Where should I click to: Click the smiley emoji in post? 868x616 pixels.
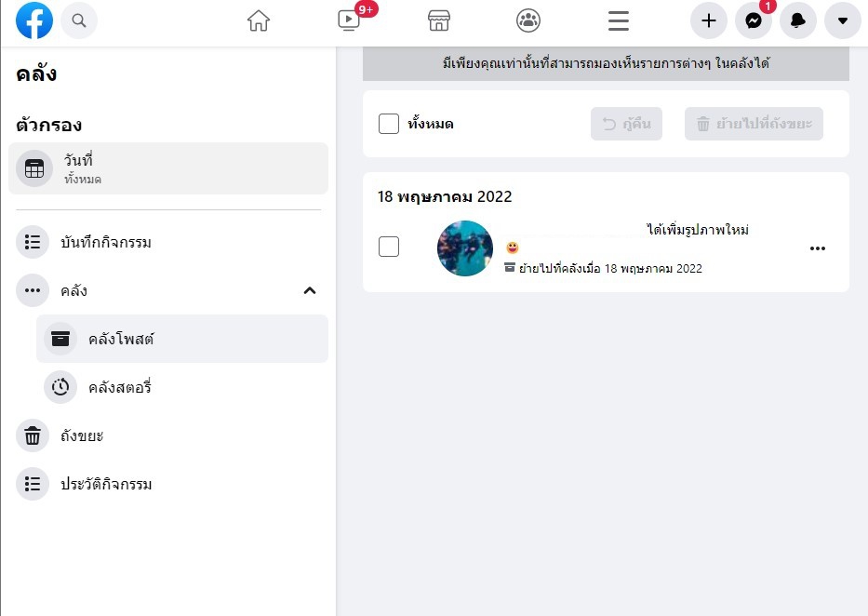[513, 248]
